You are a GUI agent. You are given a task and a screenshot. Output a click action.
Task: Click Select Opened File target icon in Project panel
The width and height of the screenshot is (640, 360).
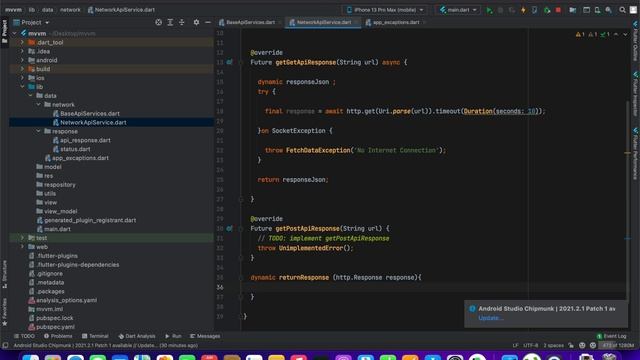(158, 22)
